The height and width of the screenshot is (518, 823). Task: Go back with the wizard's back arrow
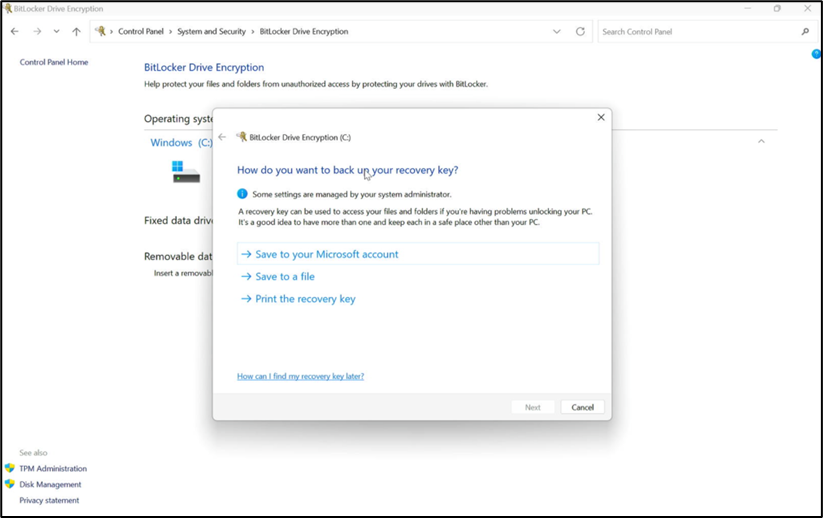tap(222, 137)
